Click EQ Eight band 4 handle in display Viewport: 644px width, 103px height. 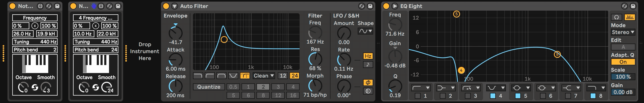click(x=461, y=70)
